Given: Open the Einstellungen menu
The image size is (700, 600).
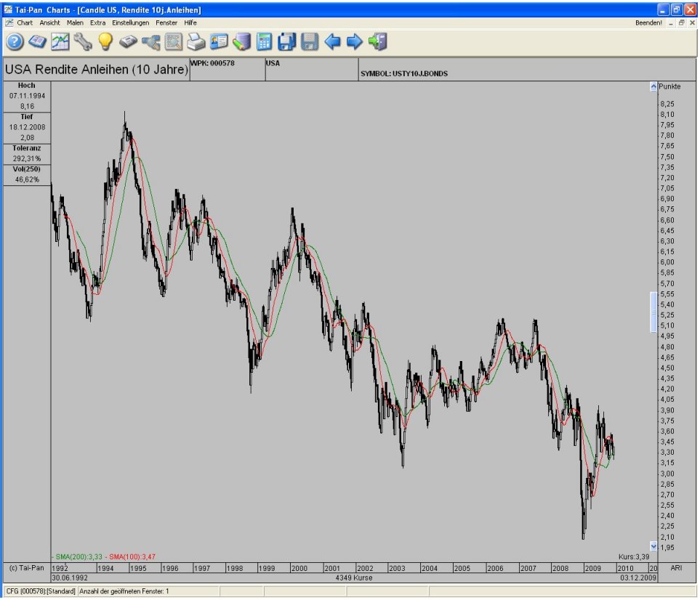Looking at the screenshot, I should pos(130,23).
